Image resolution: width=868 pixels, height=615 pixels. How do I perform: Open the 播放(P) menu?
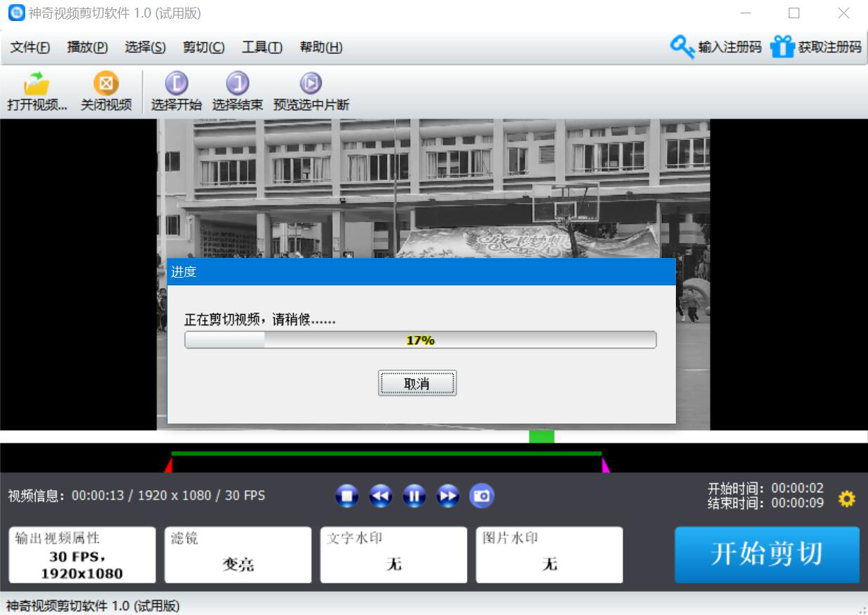[x=87, y=47]
